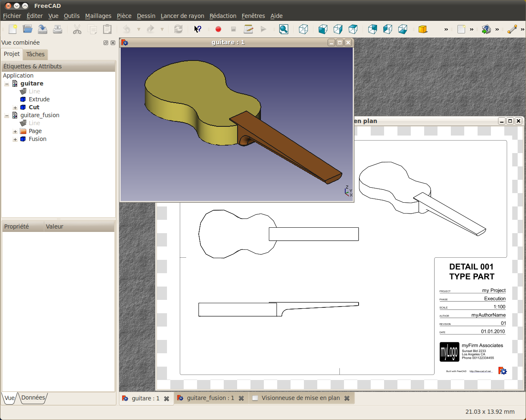This screenshot has height=420, width=526.
Task: Click the measure distance tool icon
Action: point(512,29)
